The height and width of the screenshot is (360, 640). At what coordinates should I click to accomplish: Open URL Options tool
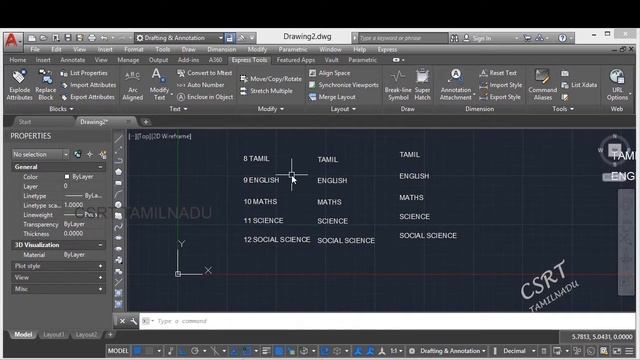[x=617, y=85]
